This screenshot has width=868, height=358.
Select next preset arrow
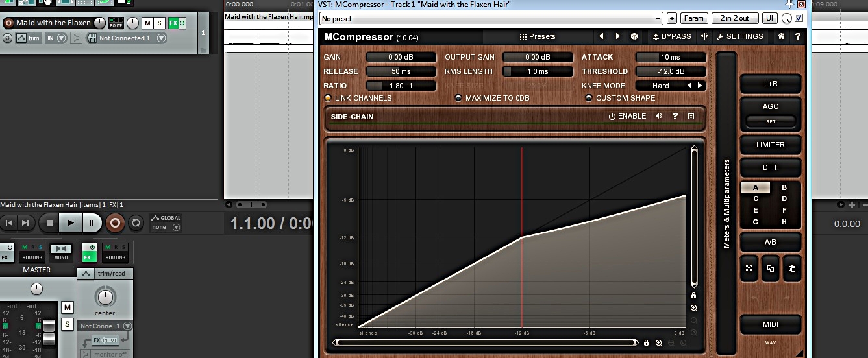click(x=617, y=37)
